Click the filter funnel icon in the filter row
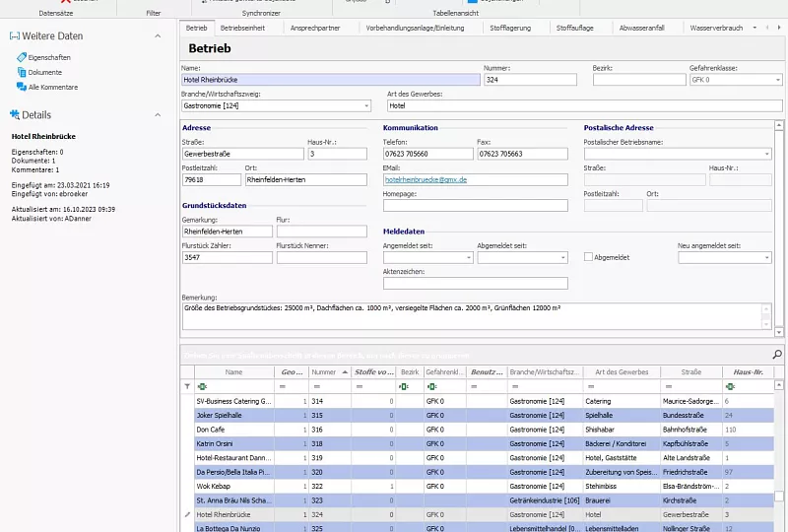Viewport: 788px width, 532px height. point(187,386)
